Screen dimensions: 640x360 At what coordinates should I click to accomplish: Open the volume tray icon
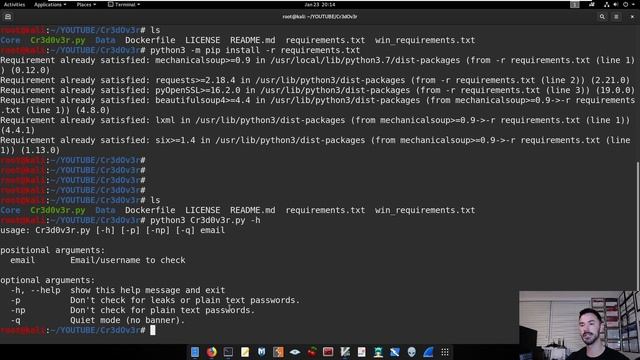point(616,4)
